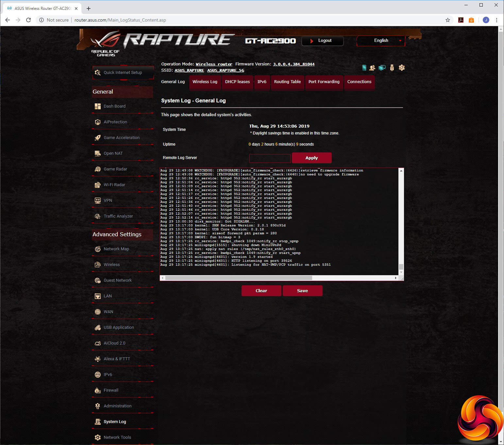The height and width of the screenshot is (445, 504).
Task: Click the WAN globe icon
Action: [97, 312]
